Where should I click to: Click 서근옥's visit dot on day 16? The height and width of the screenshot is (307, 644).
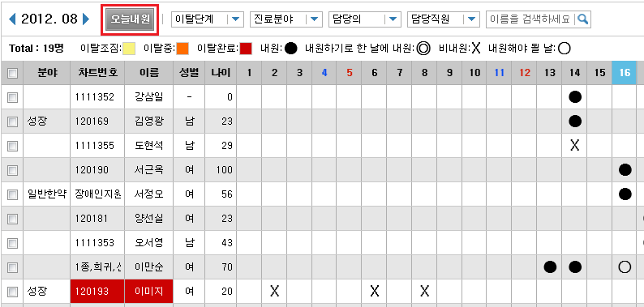(x=625, y=169)
